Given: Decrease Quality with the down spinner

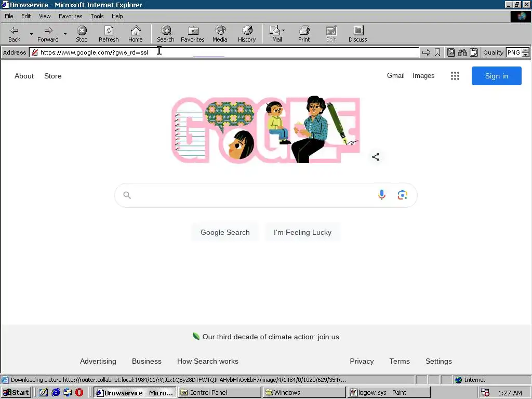Looking at the screenshot, I should coord(526,55).
